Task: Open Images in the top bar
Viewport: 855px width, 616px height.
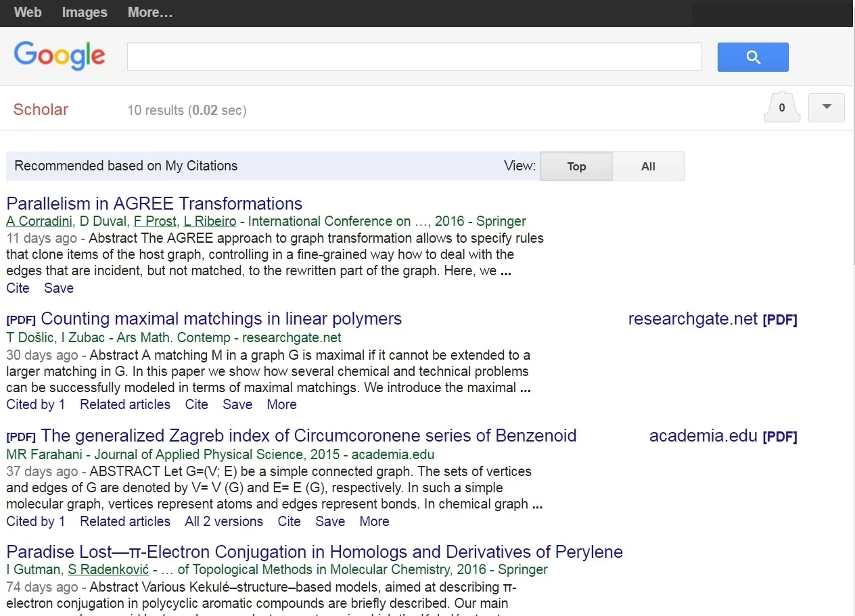Action: (x=85, y=12)
